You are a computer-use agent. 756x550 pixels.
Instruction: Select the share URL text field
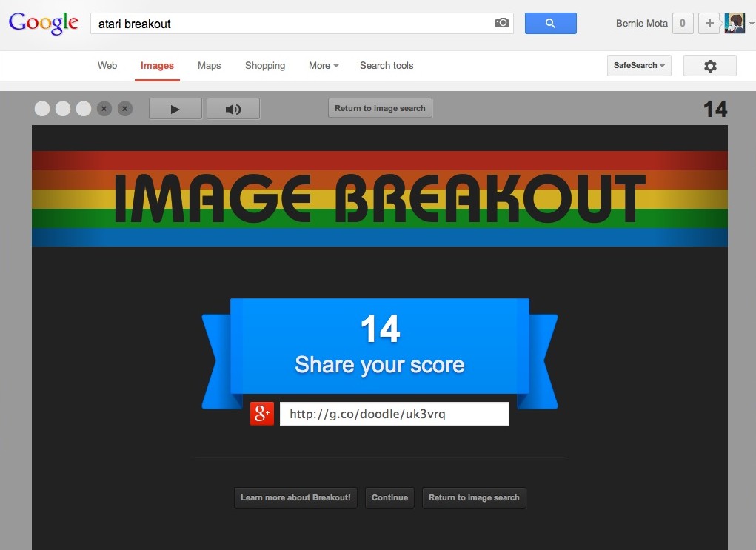click(x=394, y=414)
